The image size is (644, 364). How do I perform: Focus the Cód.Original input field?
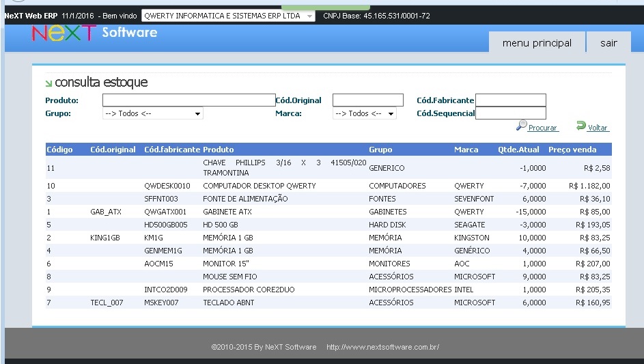click(368, 100)
